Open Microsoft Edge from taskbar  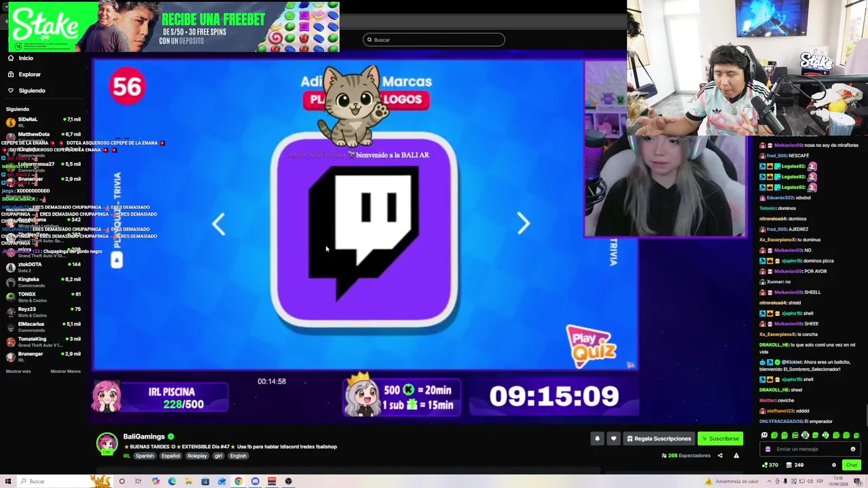pos(172,481)
